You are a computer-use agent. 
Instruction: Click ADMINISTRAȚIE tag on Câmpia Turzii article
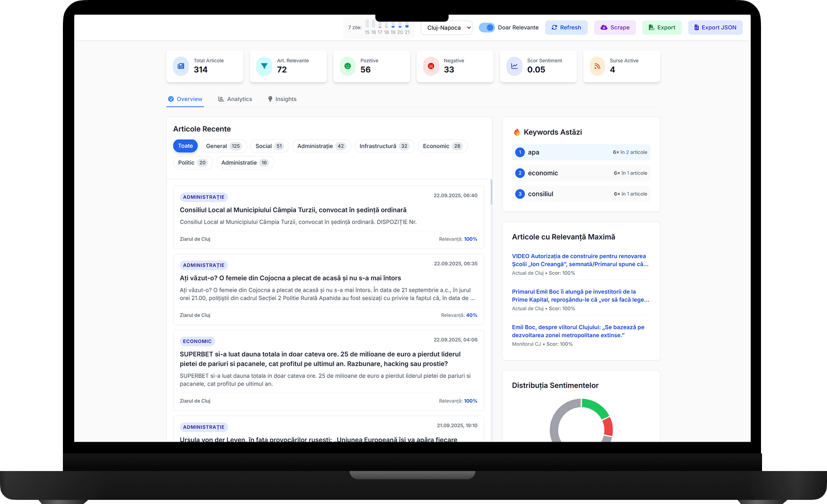204,197
